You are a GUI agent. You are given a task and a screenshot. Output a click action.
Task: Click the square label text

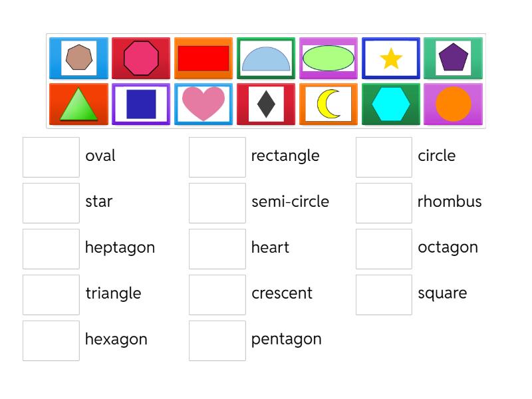point(443,293)
